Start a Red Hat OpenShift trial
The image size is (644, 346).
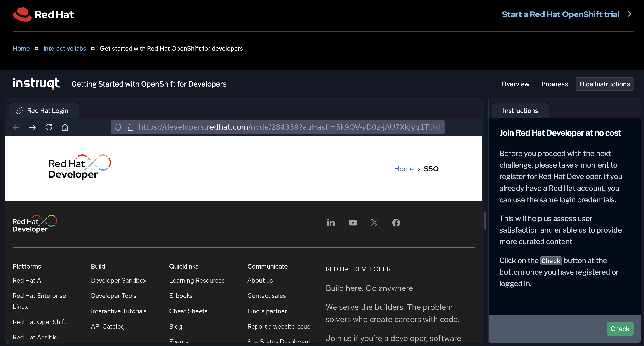click(x=560, y=14)
